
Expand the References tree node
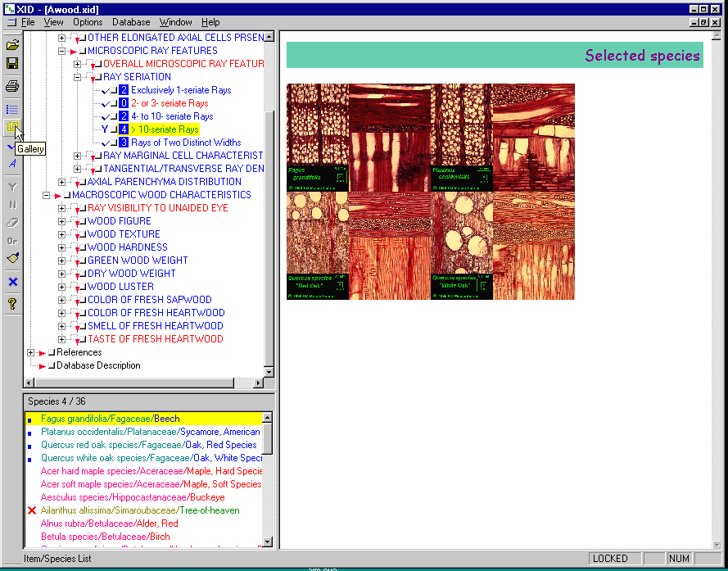coord(31,352)
